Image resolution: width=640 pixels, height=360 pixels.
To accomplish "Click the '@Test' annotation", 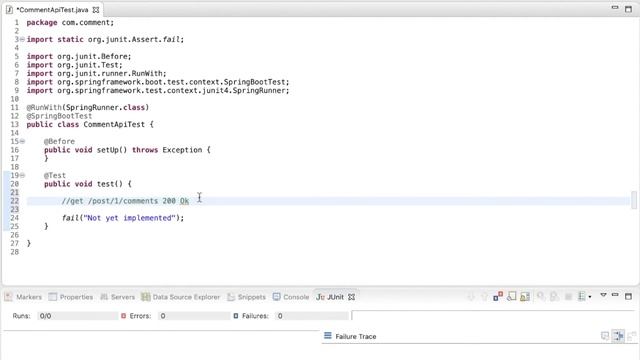I will point(55,175).
